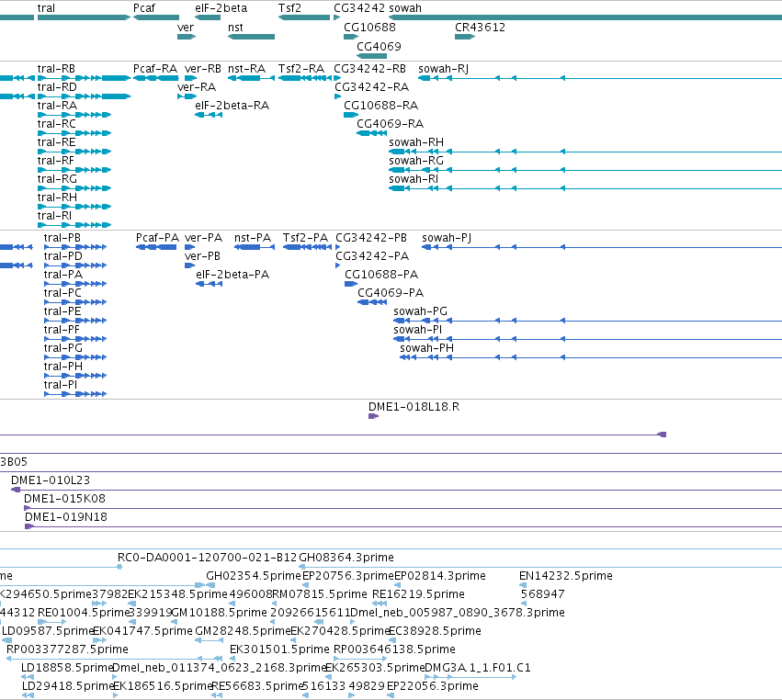
Task: Select Pcaf-PA protein feature
Action: 156,247
